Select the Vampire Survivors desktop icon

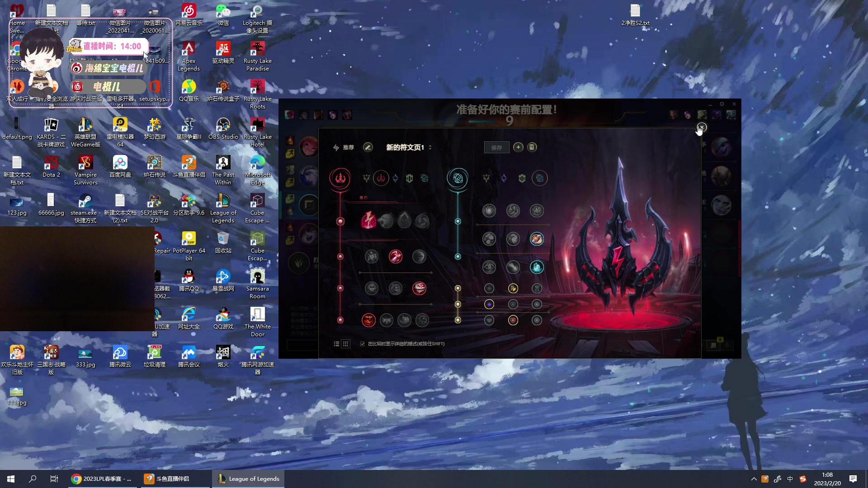(85, 170)
